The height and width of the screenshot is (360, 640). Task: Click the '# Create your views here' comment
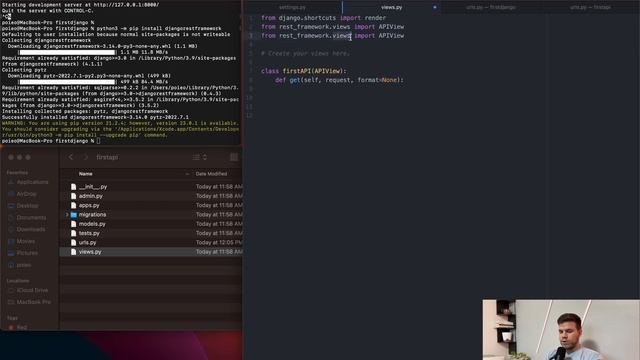click(x=305, y=53)
